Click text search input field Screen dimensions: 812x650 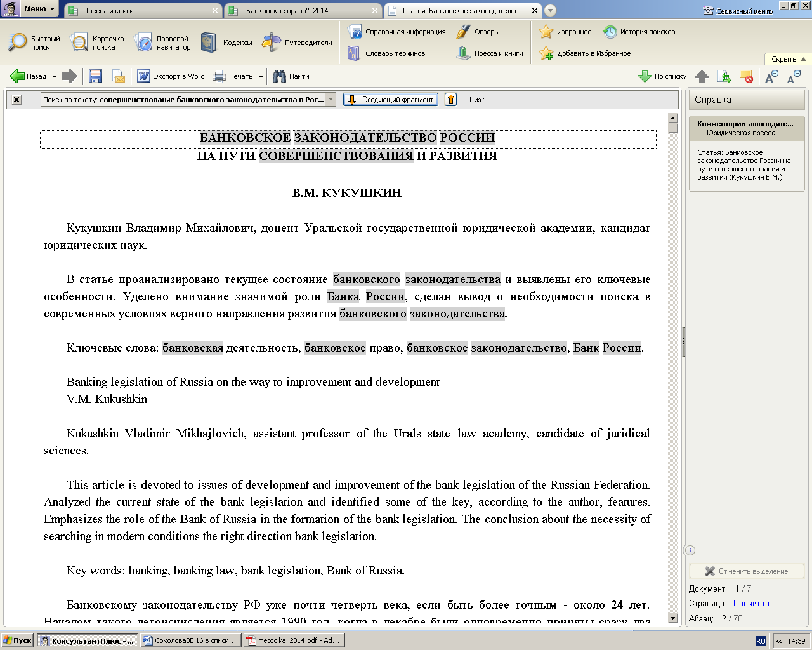[x=183, y=100]
